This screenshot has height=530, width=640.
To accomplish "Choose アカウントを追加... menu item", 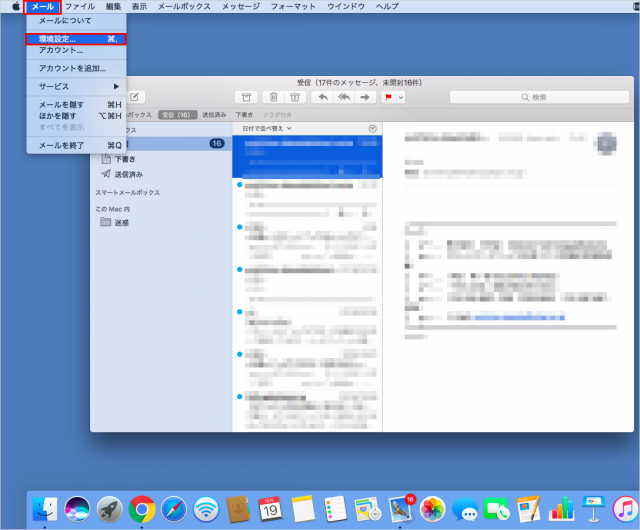I will [x=75, y=68].
